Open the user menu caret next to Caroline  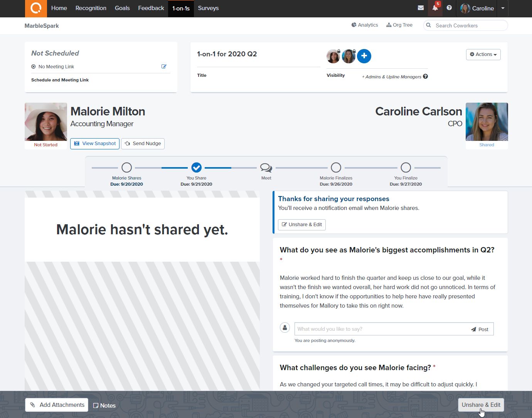(x=503, y=8)
